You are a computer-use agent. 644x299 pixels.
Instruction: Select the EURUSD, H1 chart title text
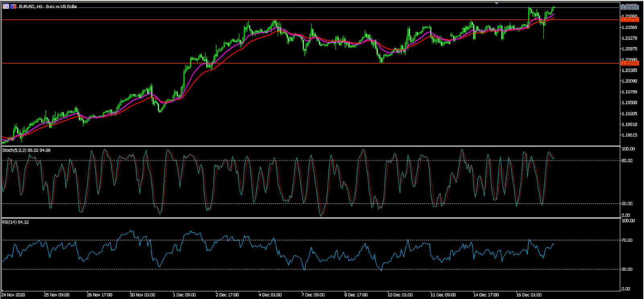(x=48, y=6)
